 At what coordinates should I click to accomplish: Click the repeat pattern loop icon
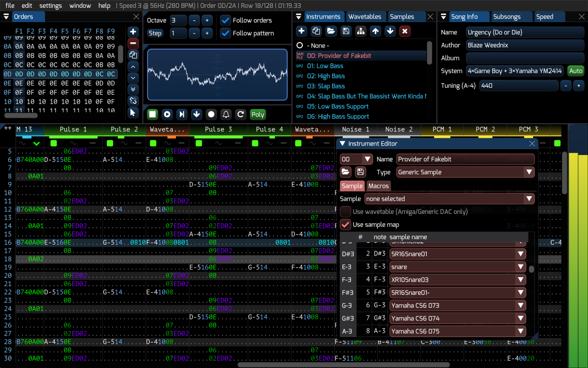click(241, 114)
